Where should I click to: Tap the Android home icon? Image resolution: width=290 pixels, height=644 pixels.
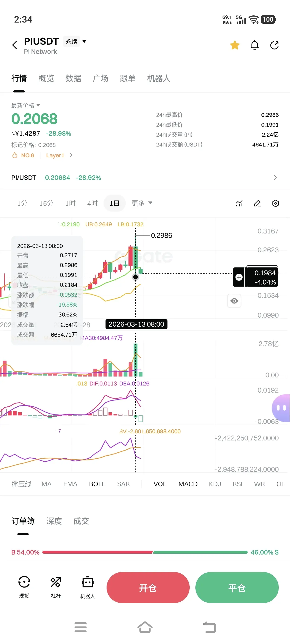click(145, 627)
